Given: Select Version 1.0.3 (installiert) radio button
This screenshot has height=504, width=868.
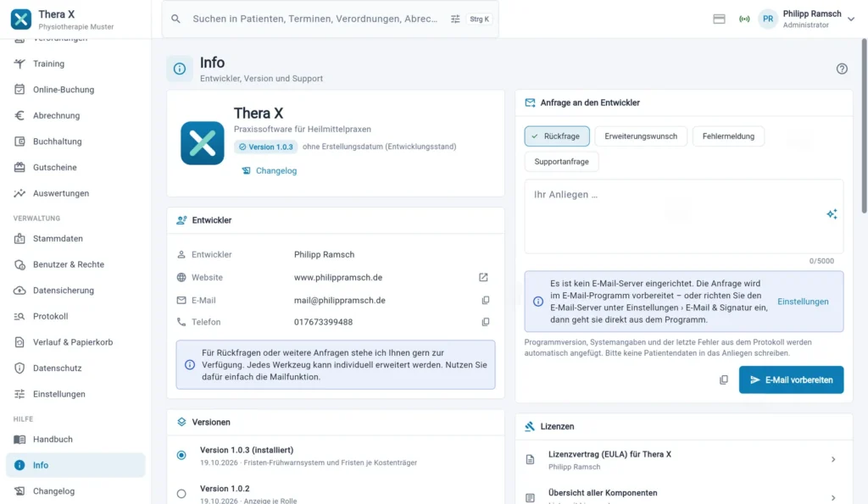Looking at the screenshot, I should pyautogui.click(x=181, y=456).
